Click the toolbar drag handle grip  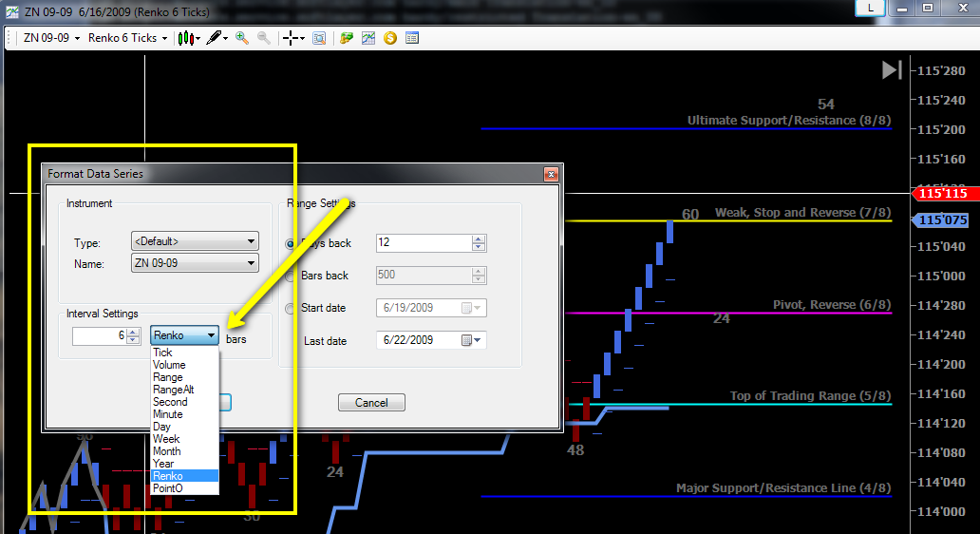[x=10, y=38]
